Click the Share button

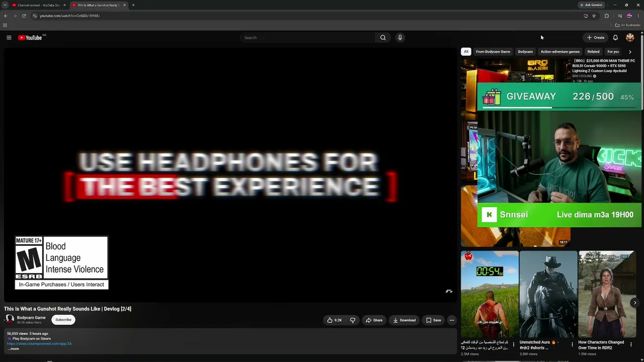coord(374,320)
